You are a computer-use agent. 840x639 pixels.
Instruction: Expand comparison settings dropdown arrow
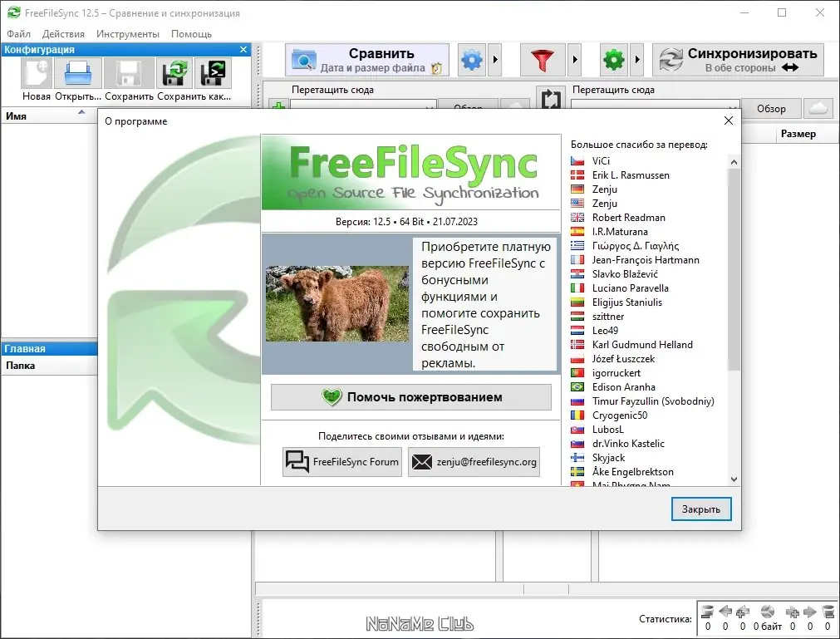coord(495,60)
